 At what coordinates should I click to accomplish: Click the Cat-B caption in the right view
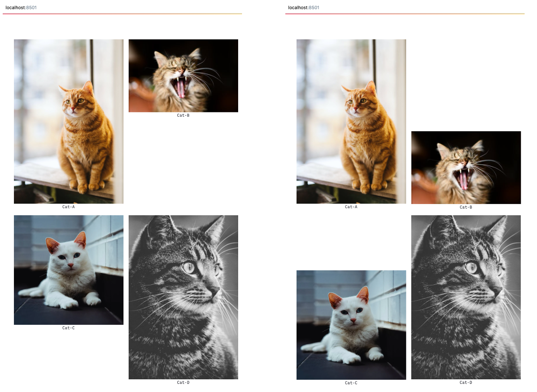click(466, 207)
